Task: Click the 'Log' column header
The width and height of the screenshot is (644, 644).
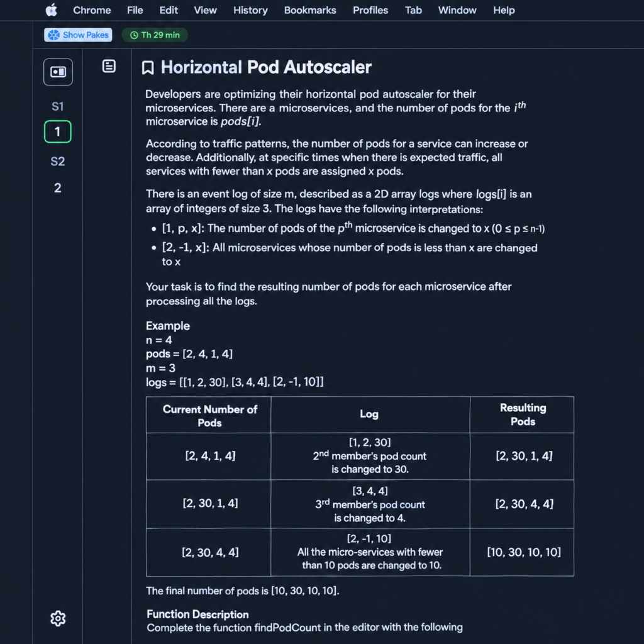Action: point(369,414)
